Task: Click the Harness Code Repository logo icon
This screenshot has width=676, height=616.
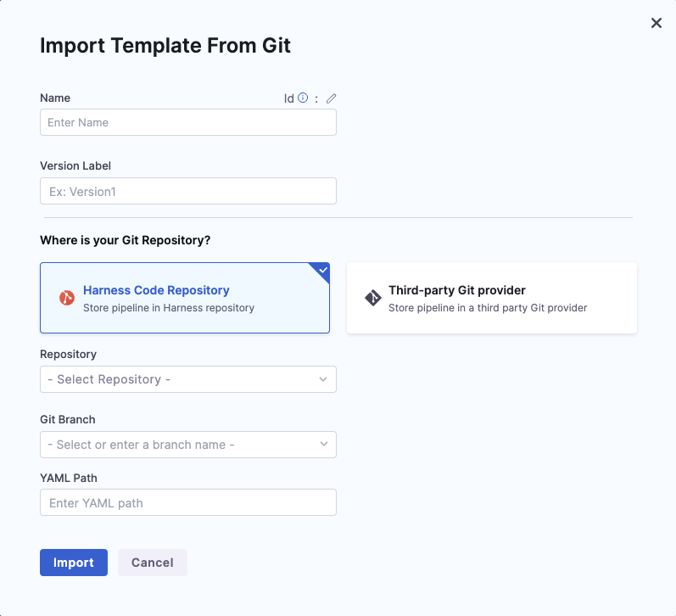Action: click(x=67, y=298)
